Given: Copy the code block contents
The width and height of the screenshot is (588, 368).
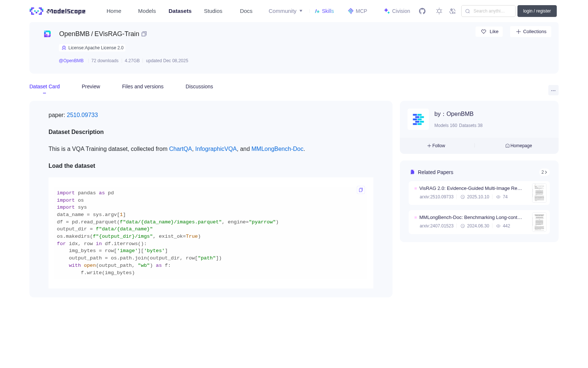Looking at the screenshot, I should [361, 190].
